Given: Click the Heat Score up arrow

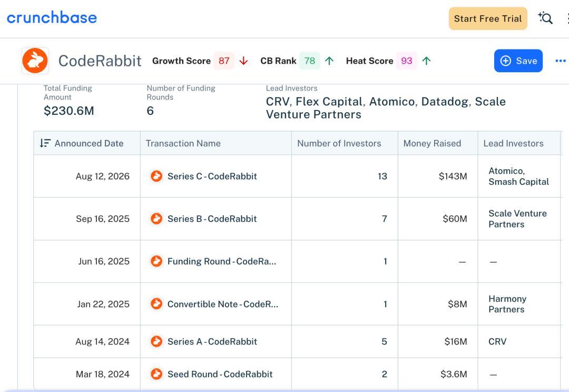Looking at the screenshot, I should click(x=427, y=61).
